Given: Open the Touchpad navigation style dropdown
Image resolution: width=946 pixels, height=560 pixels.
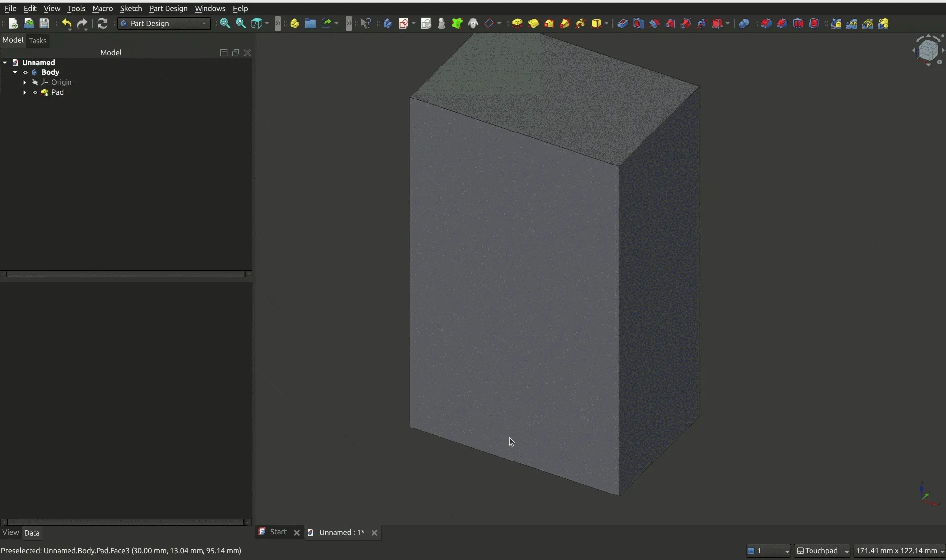Looking at the screenshot, I should [x=822, y=551].
